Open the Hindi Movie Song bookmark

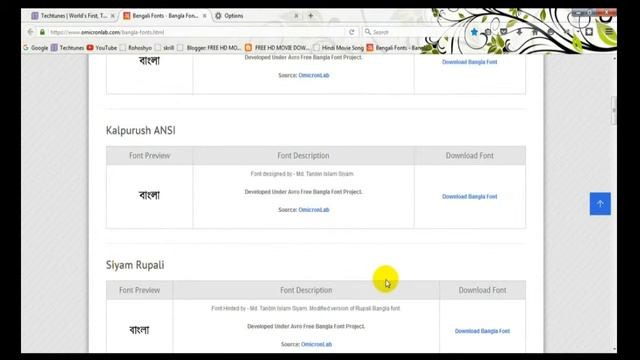(x=338, y=48)
